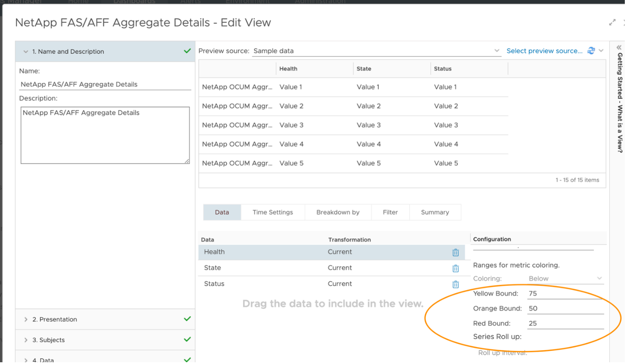
Task: Click Value 5 in the Status column
Action: point(446,164)
